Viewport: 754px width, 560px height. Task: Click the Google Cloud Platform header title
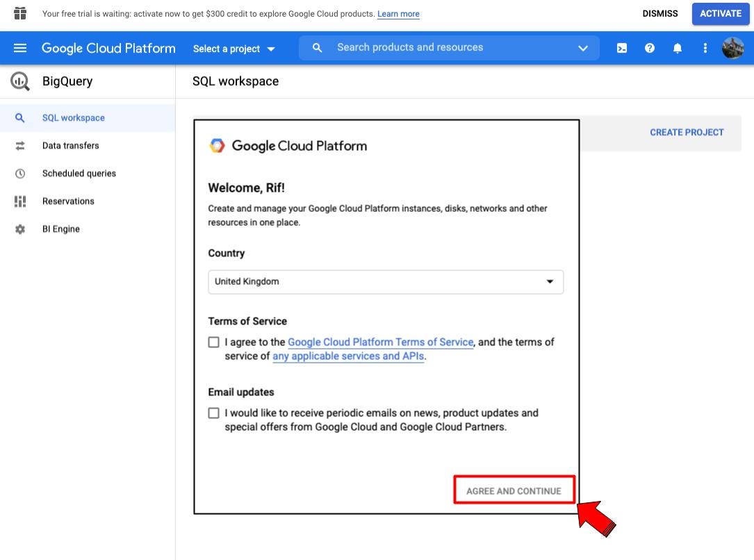[108, 48]
